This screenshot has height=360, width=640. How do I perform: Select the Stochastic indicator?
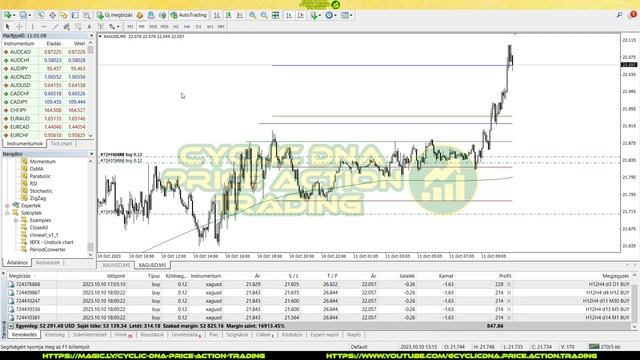(x=41, y=191)
